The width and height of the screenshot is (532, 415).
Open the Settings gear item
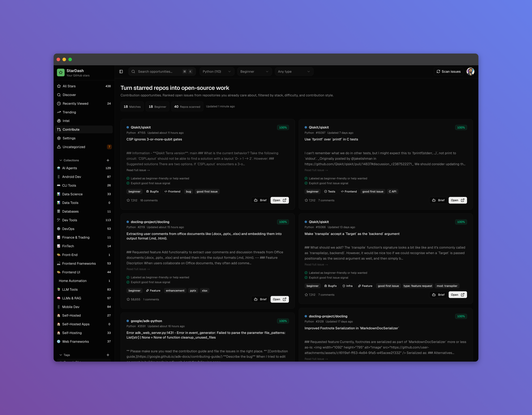tap(69, 138)
